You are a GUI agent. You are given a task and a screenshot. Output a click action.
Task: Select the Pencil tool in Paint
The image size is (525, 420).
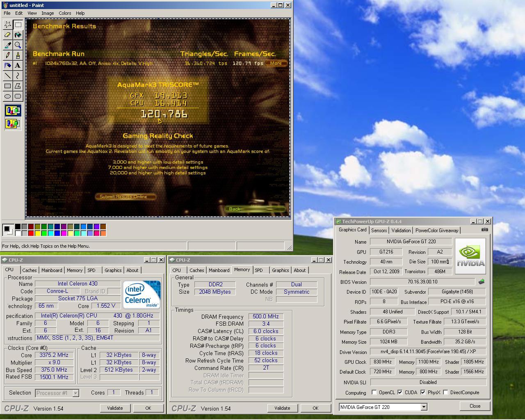click(7, 55)
